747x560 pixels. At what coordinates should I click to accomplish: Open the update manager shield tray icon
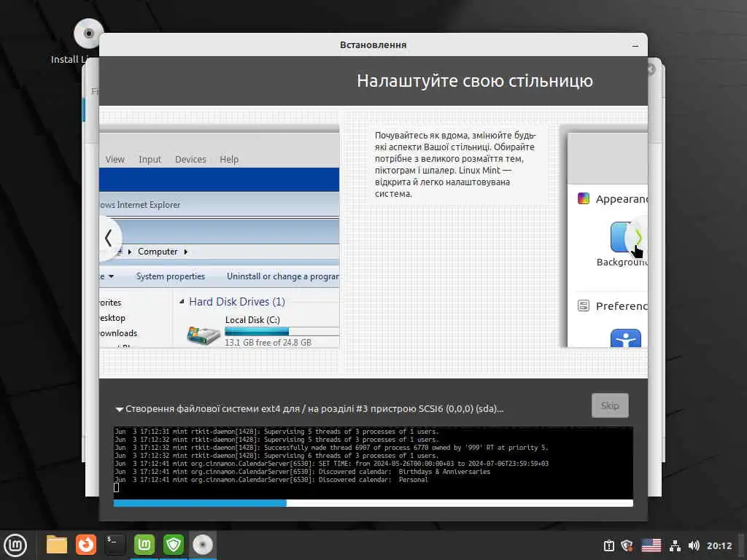(627, 545)
